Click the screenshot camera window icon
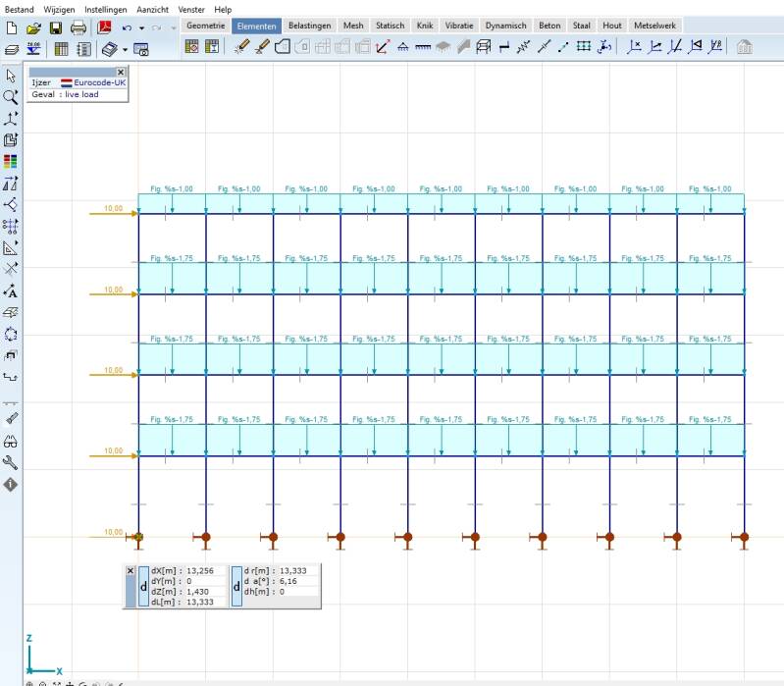 141,49
